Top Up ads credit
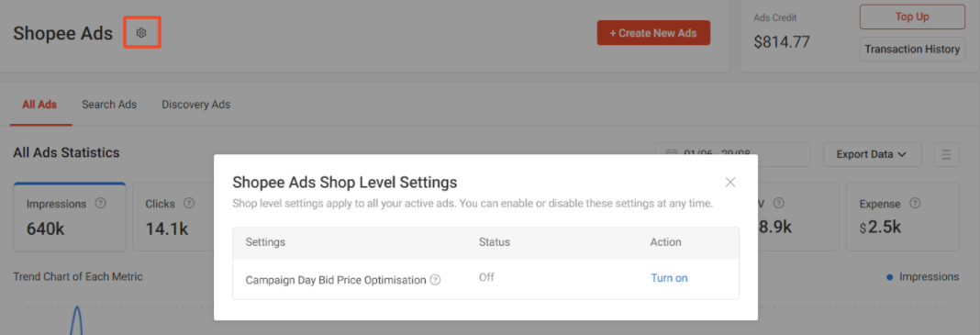Viewport: 980px width, 335px height. point(912,17)
